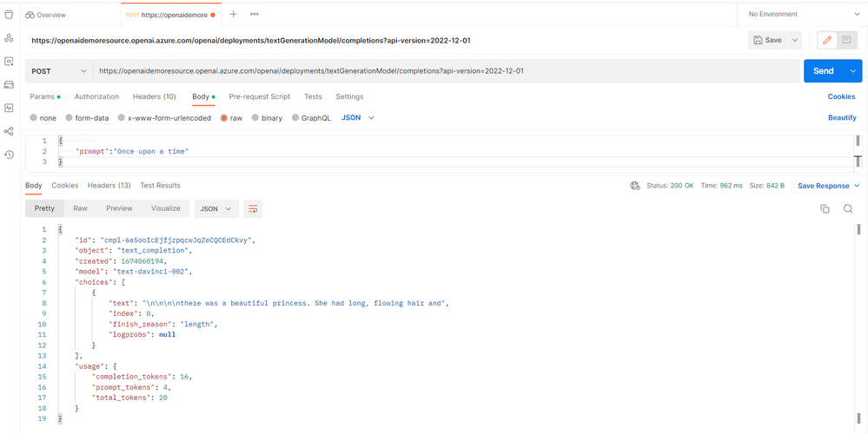Click inside the request URL field
Screen dimensions: 868x434
pos(447,71)
